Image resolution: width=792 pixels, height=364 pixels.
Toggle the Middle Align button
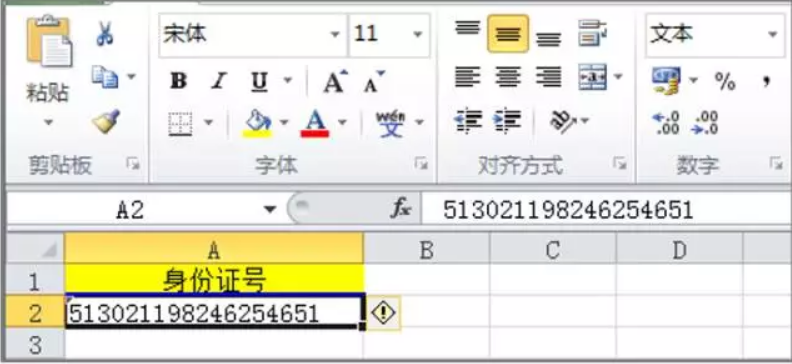click(x=508, y=34)
